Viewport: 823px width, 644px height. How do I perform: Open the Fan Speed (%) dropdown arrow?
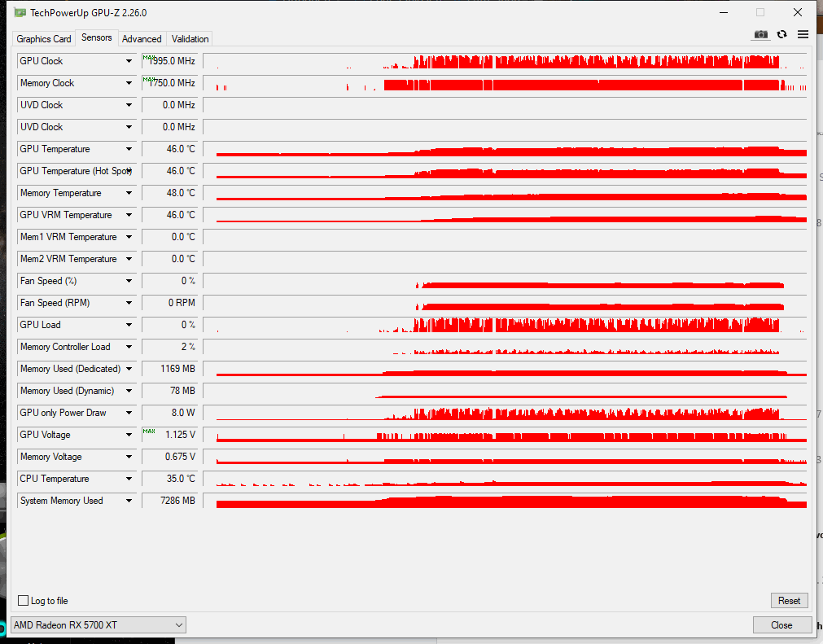(x=129, y=282)
